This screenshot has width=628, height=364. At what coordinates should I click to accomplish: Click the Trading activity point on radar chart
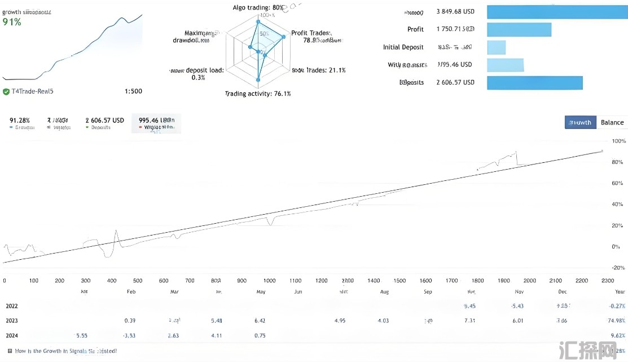258,80
